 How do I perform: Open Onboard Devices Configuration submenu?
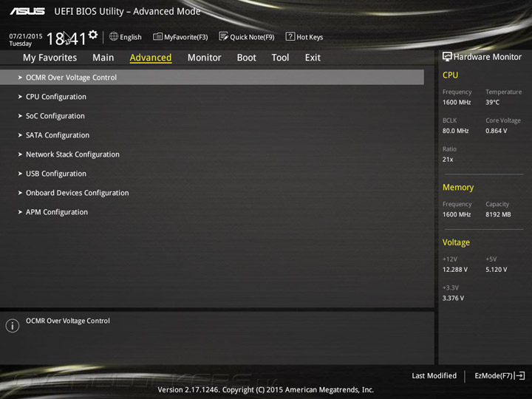click(78, 193)
